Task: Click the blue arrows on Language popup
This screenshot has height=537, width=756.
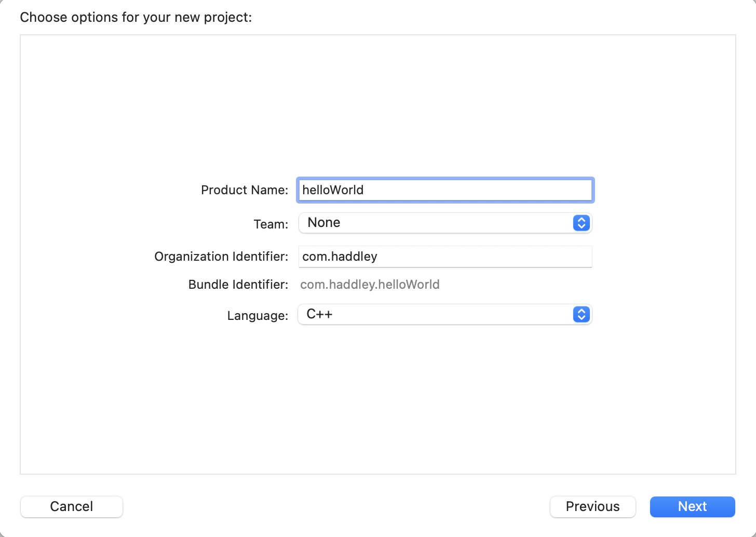Action: 582,314
